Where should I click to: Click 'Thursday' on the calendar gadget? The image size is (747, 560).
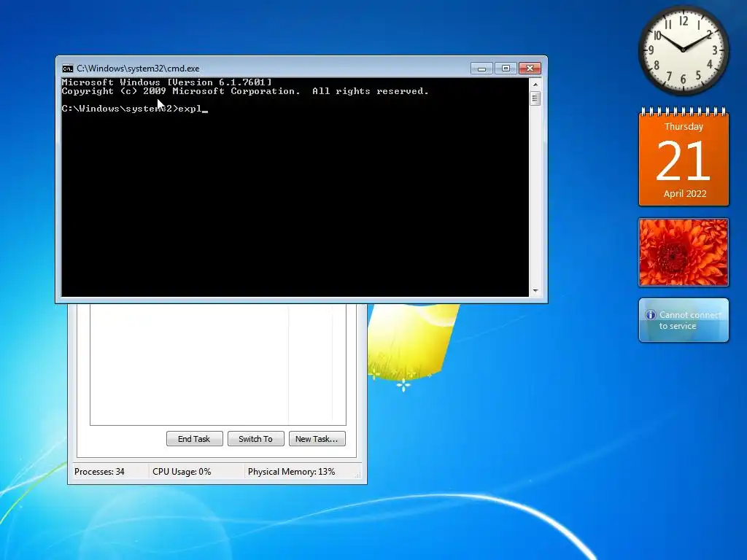tap(684, 127)
